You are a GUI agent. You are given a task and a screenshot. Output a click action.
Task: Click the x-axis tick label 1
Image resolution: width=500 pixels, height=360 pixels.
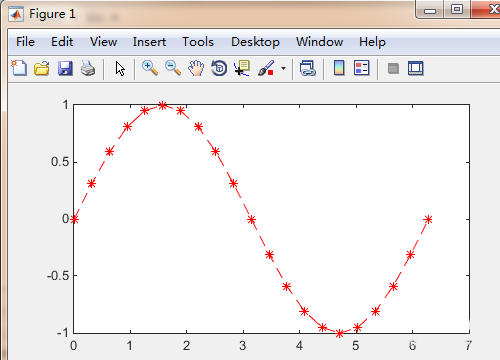point(130,346)
